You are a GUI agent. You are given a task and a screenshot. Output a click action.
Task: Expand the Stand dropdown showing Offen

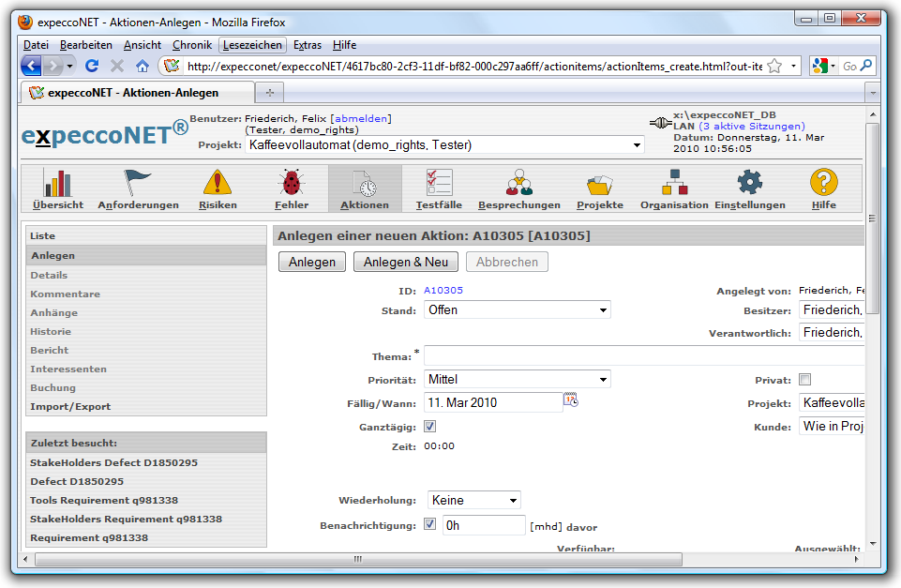518,309
